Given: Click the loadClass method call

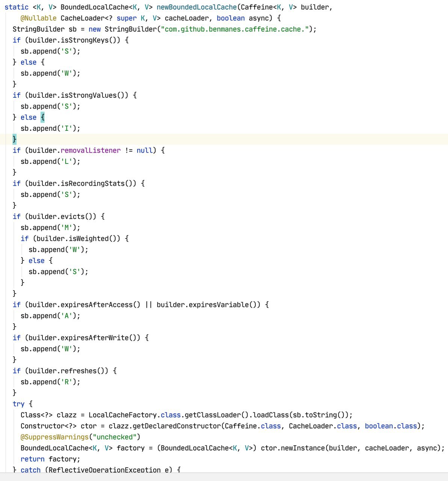Looking at the screenshot, I should [x=271, y=415].
